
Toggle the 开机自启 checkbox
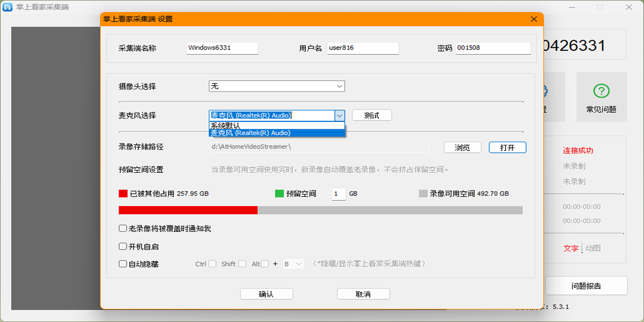click(123, 247)
